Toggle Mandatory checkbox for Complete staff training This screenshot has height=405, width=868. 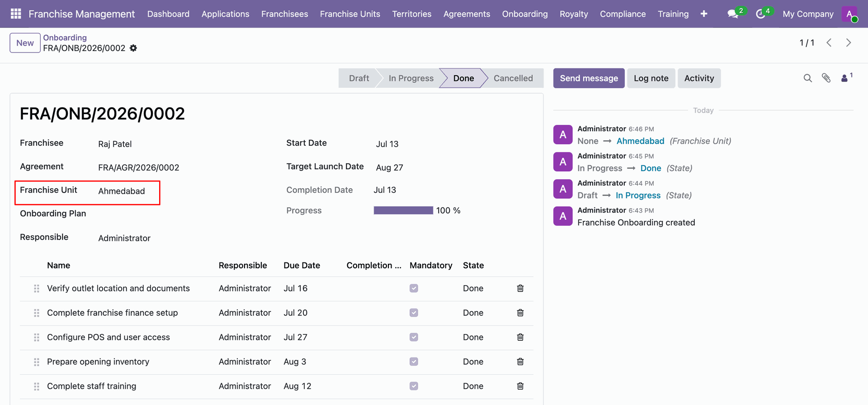[x=414, y=386]
